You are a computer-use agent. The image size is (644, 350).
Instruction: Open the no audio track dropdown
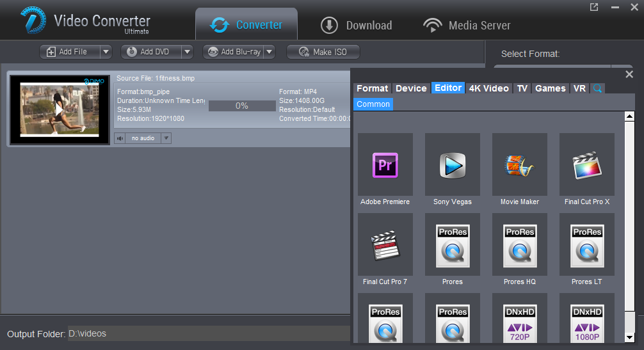(x=166, y=138)
